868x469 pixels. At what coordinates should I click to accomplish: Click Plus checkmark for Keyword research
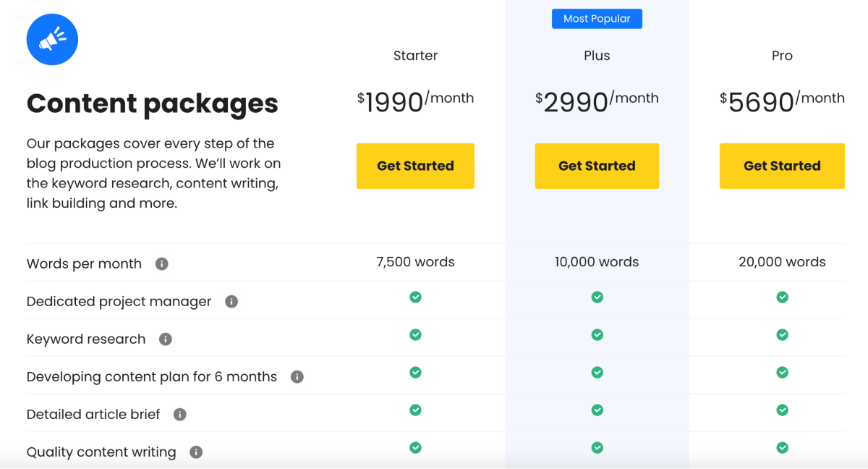pyautogui.click(x=597, y=334)
